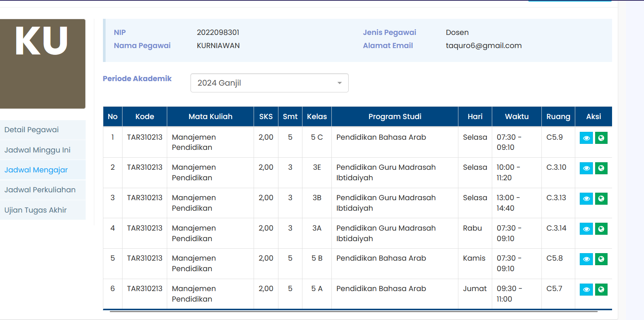View details of class 3E schedule

coord(586,168)
